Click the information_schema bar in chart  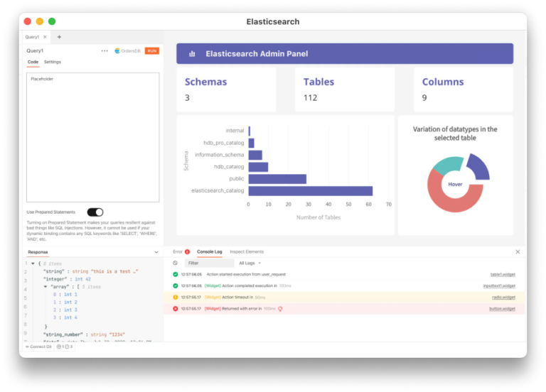[x=255, y=155]
